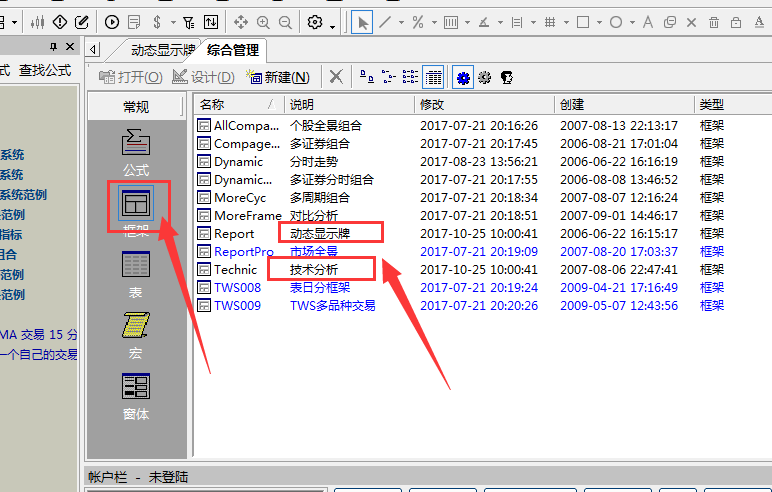Click the zoom out magnifier

pos(285,22)
